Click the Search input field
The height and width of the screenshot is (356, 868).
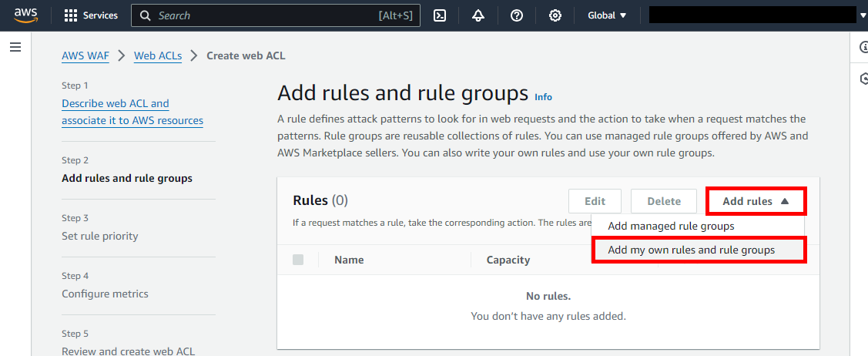click(262, 15)
